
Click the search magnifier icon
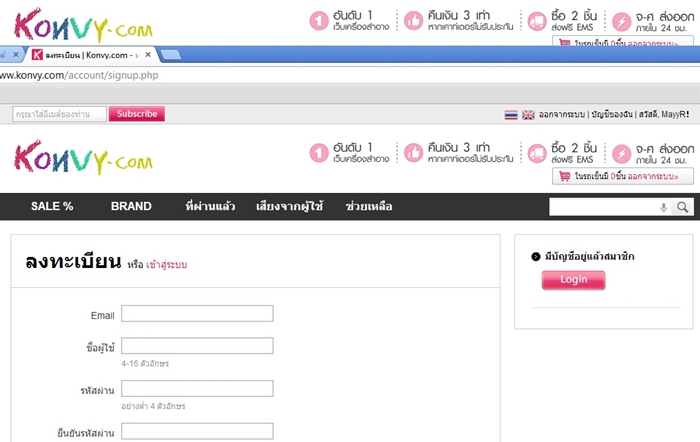click(682, 207)
